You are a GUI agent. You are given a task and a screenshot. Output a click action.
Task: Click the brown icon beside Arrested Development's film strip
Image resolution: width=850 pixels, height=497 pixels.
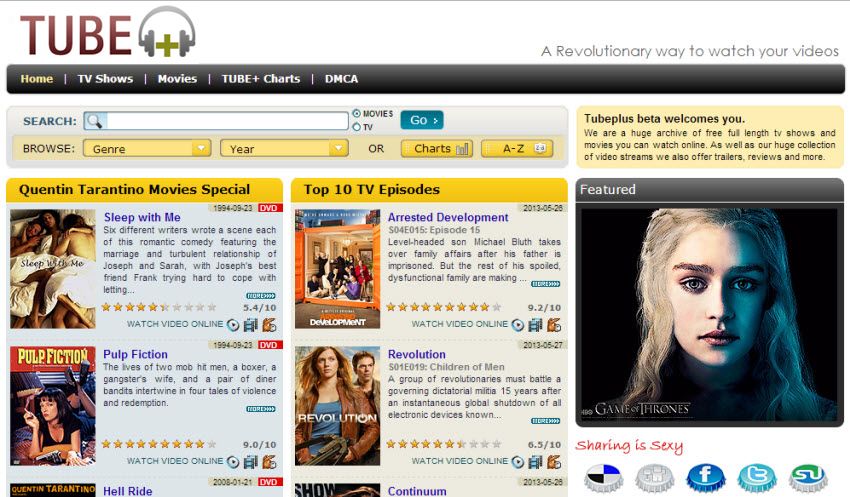(x=553, y=325)
